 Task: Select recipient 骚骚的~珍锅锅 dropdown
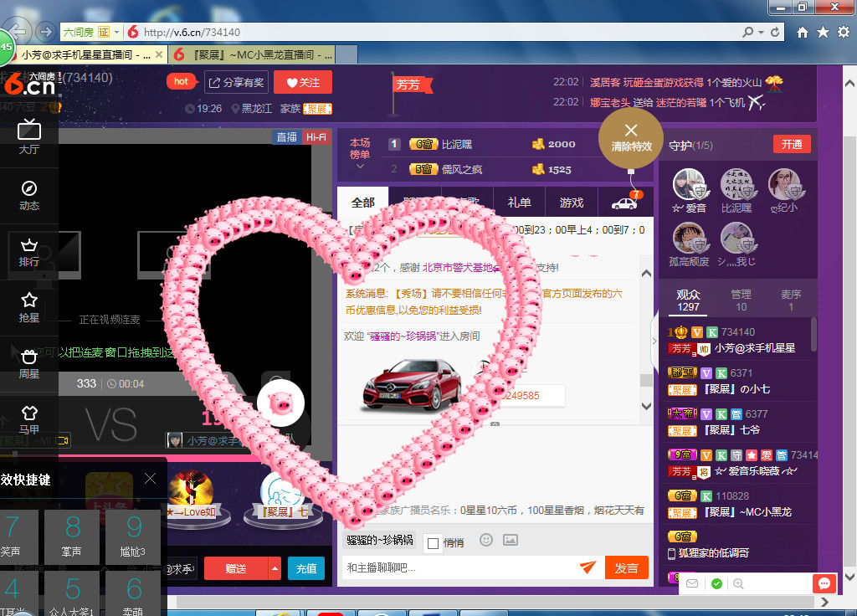click(x=379, y=540)
